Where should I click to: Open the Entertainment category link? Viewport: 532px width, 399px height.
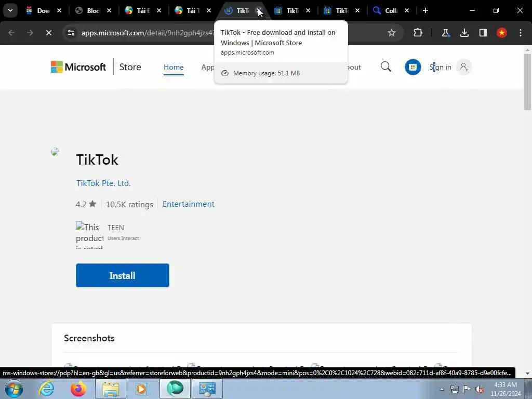coord(188,204)
